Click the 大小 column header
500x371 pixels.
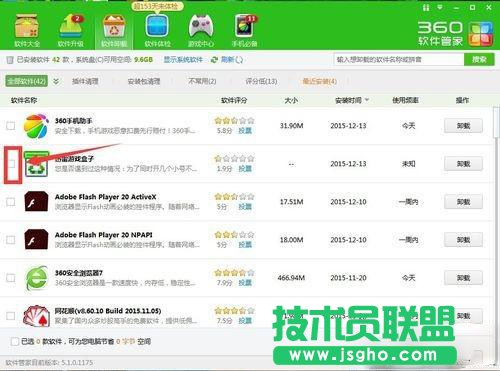[x=291, y=100]
